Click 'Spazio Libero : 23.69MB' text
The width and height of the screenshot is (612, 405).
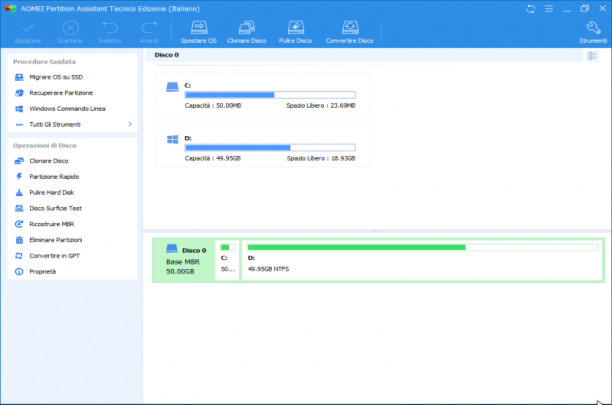click(321, 106)
